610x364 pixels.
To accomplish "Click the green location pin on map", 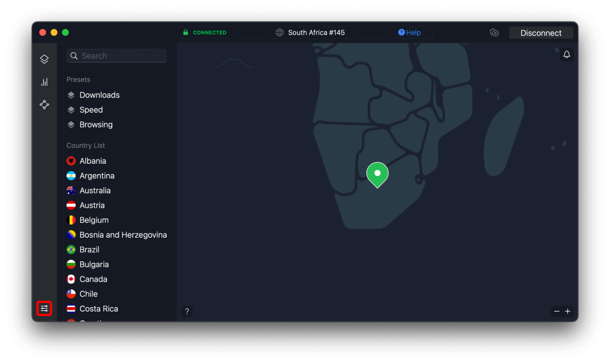I will (x=377, y=175).
